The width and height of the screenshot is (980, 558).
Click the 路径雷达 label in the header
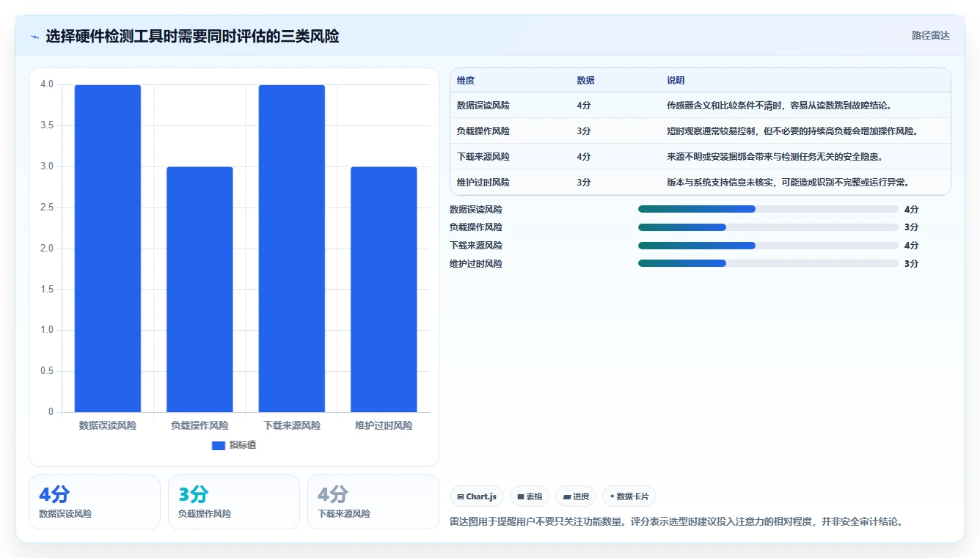pos(930,35)
